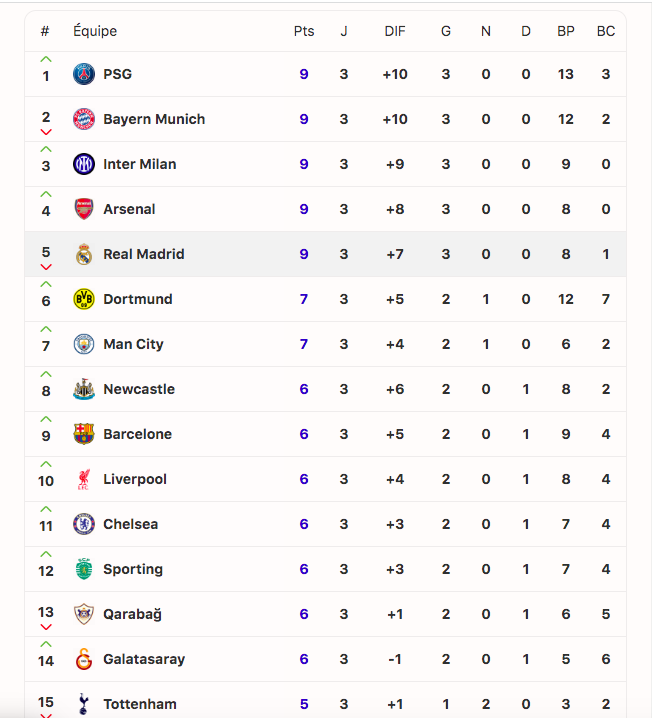Sort by the DIF column header

395,31
